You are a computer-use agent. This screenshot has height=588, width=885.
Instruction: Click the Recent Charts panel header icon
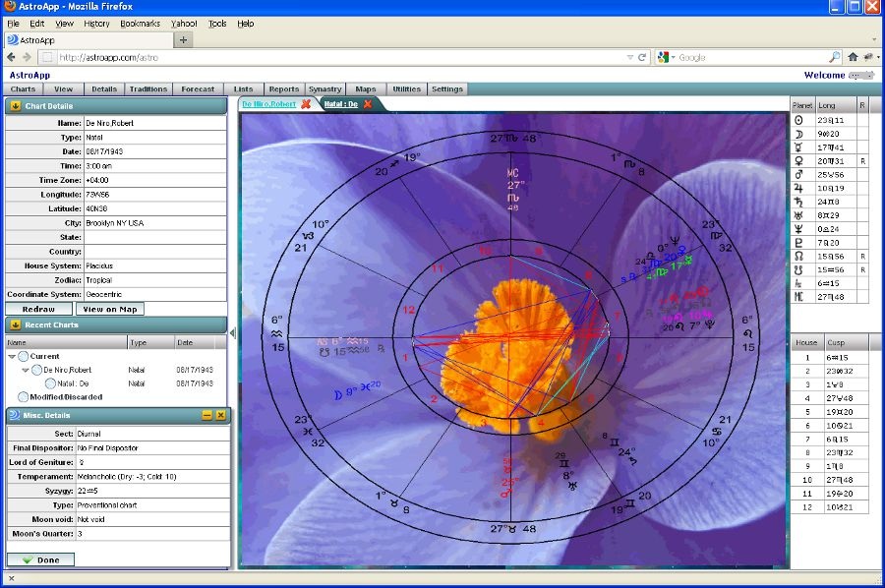click(16, 324)
